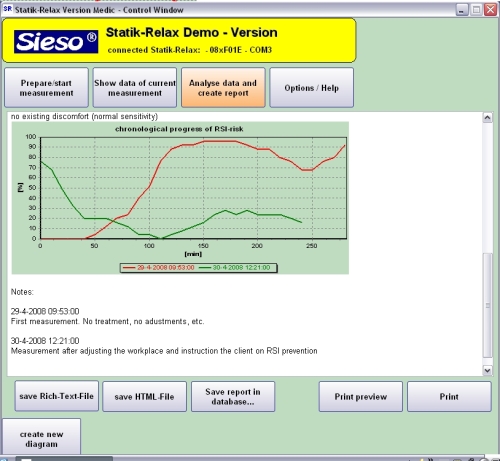Print the report
This screenshot has height=461, width=500.
tap(449, 396)
